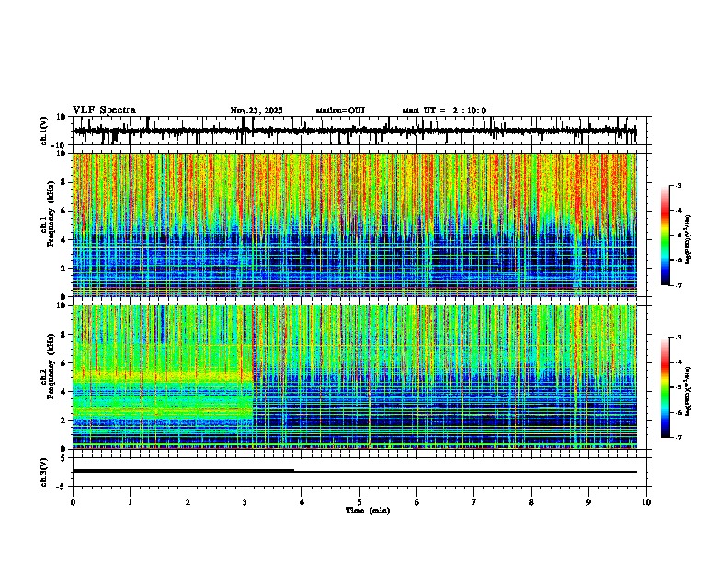Click the "0" tick on the Time axis

pyautogui.click(x=73, y=502)
